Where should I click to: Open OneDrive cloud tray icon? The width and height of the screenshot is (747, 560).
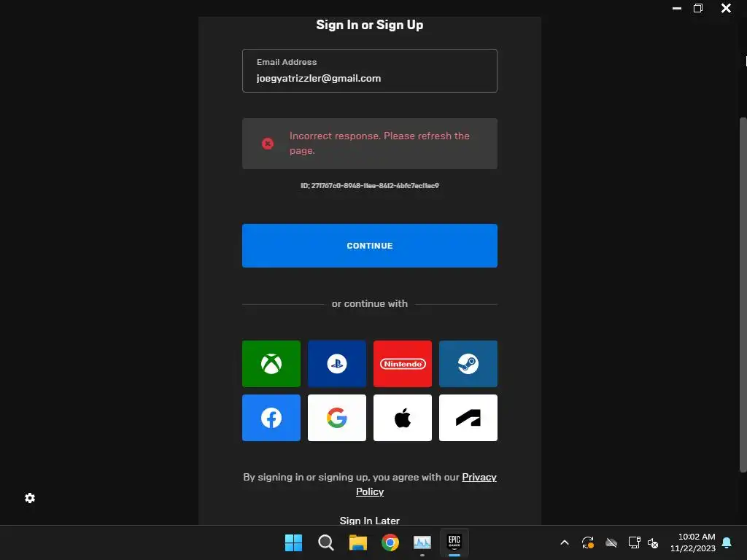[x=611, y=542]
